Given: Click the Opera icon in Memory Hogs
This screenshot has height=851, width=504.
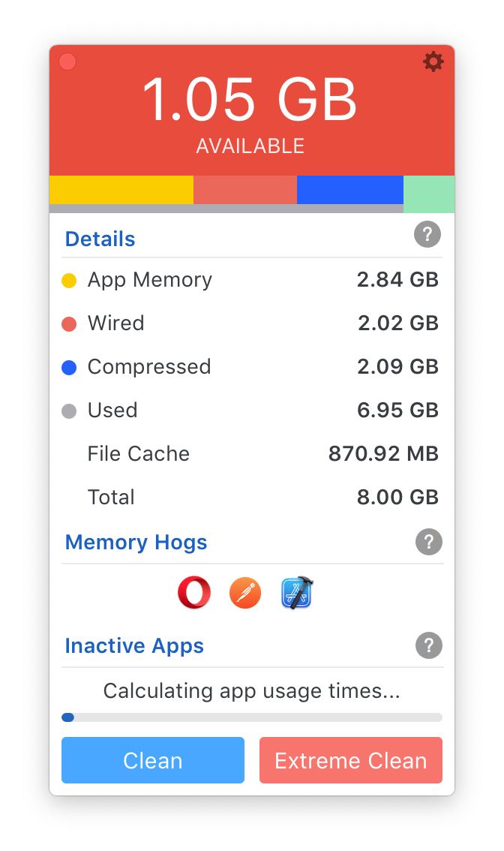Looking at the screenshot, I should coord(194,592).
